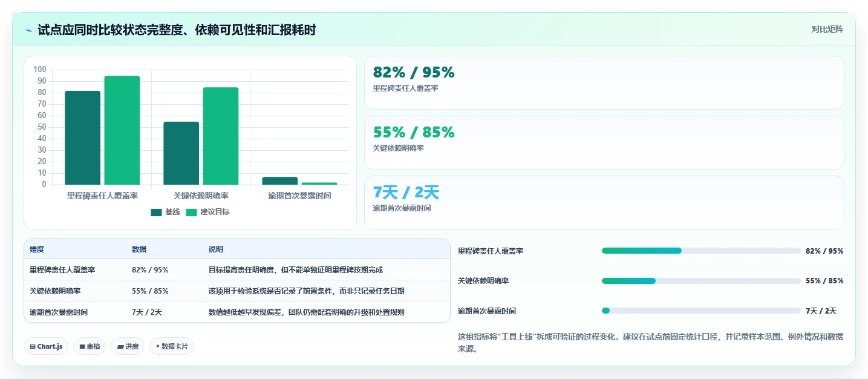Click the 数据 column header
This screenshot has width=868, height=379.
pyautogui.click(x=139, y=249)
